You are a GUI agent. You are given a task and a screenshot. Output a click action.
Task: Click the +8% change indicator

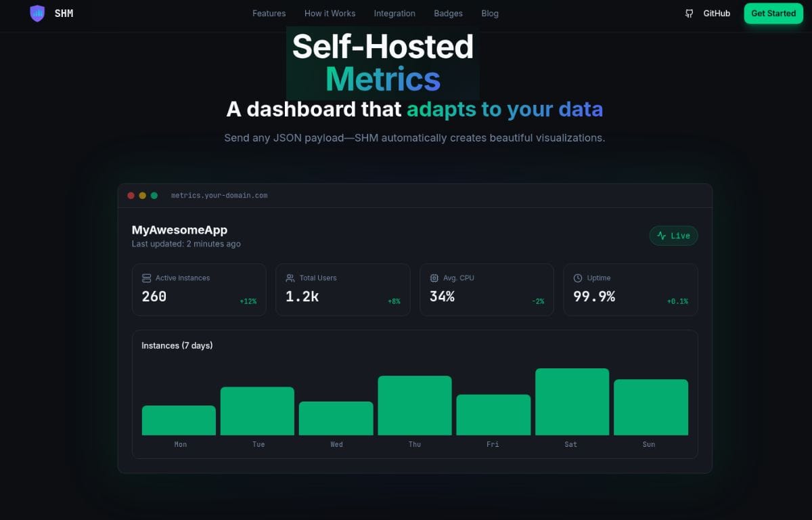394,301
